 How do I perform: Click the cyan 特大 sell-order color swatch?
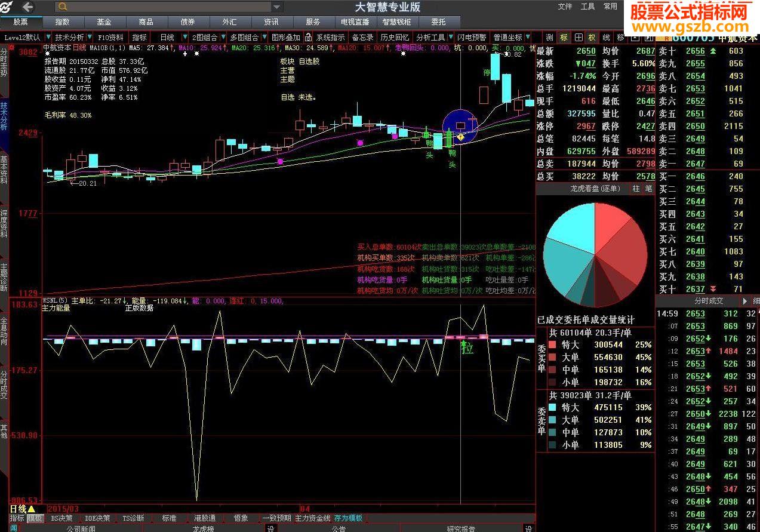coord(552,407)
